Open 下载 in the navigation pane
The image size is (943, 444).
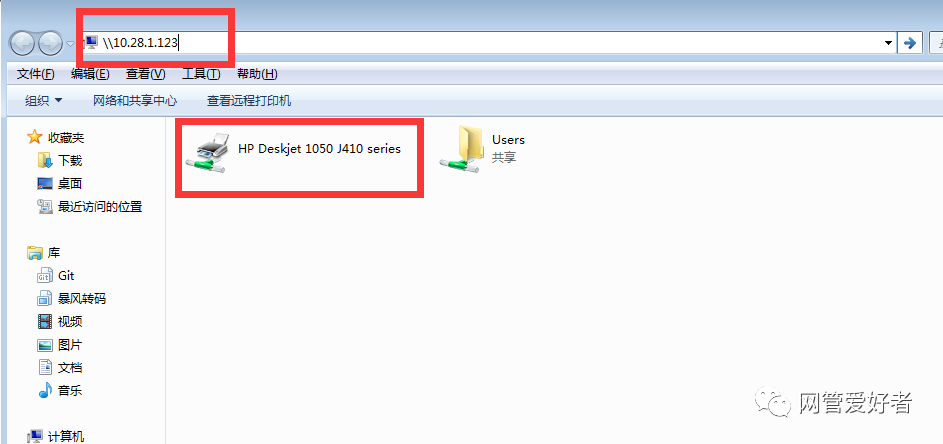click(70, 161)
